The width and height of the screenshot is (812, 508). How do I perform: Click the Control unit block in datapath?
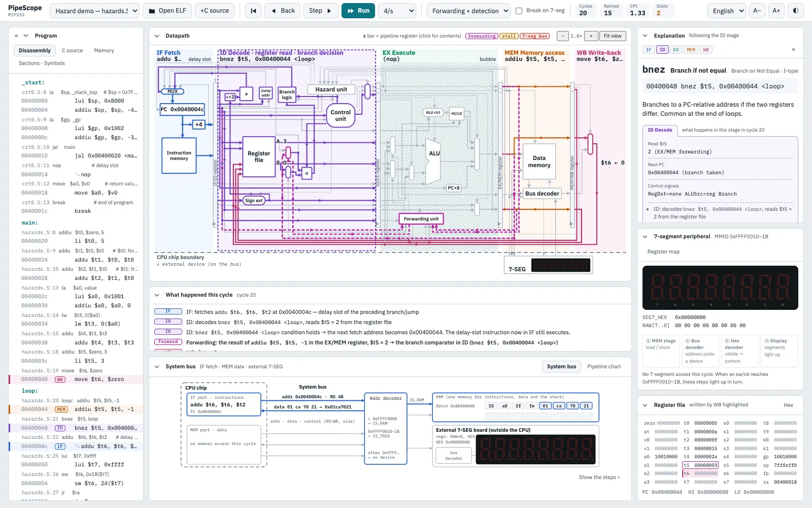tap(341, 116)
